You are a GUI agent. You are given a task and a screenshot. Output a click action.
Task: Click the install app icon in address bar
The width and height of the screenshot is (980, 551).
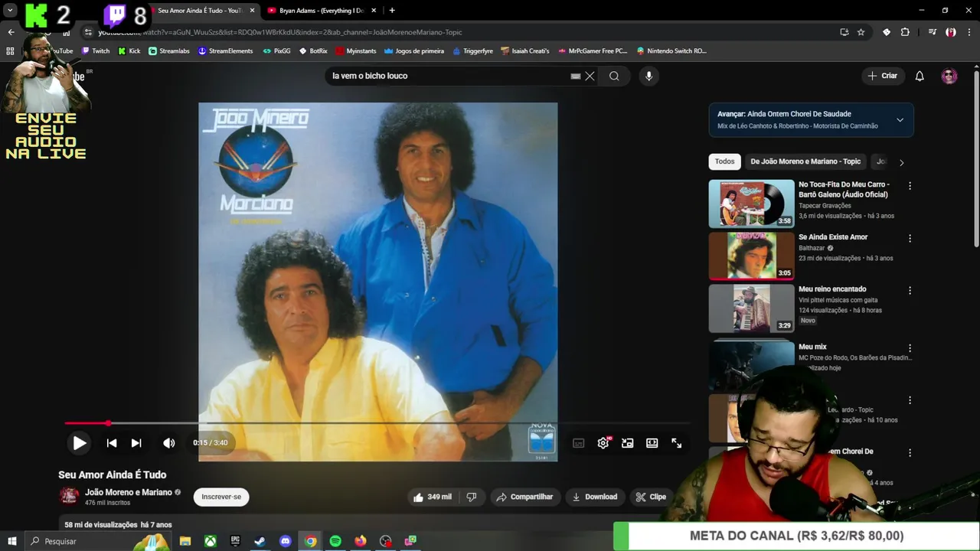point(844,32)
